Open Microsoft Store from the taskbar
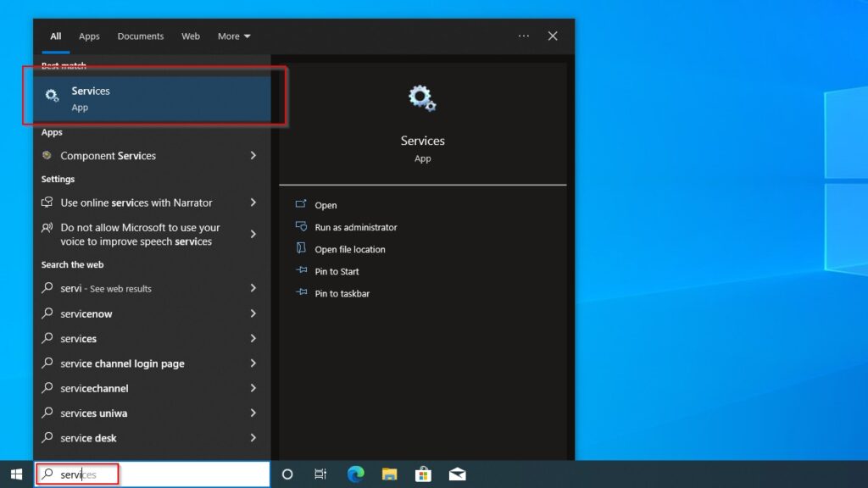868x488 pixels. click(x=423, y=474)
